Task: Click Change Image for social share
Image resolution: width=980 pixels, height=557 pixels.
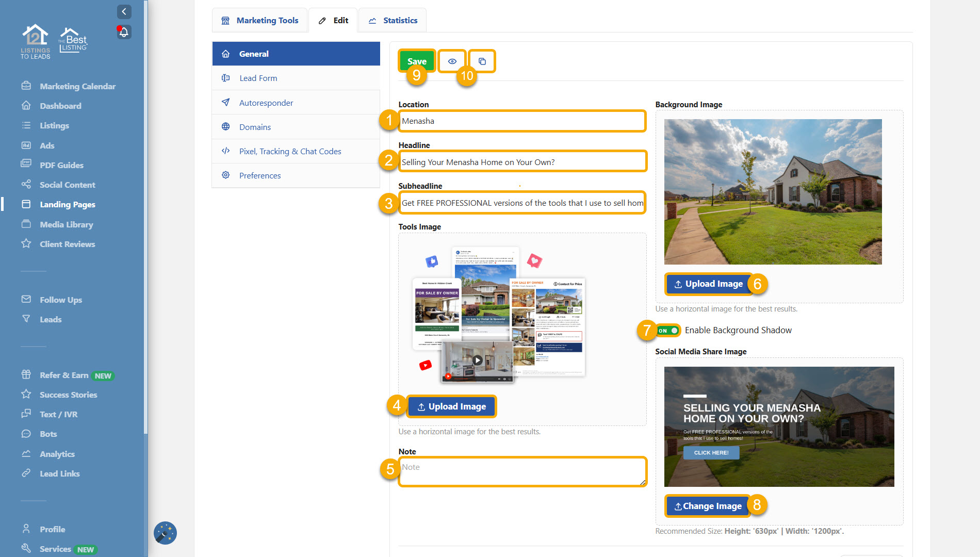Action: tap(707, 506)
